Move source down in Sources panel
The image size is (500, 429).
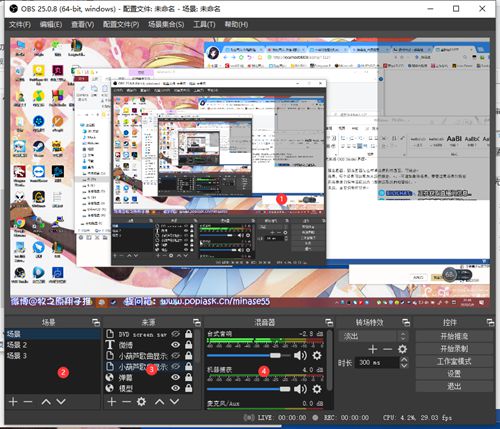point(174,402)
